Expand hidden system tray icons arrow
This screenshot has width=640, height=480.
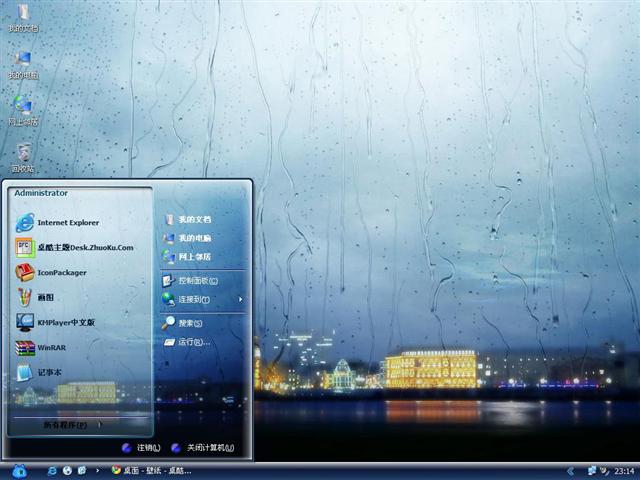571,471
